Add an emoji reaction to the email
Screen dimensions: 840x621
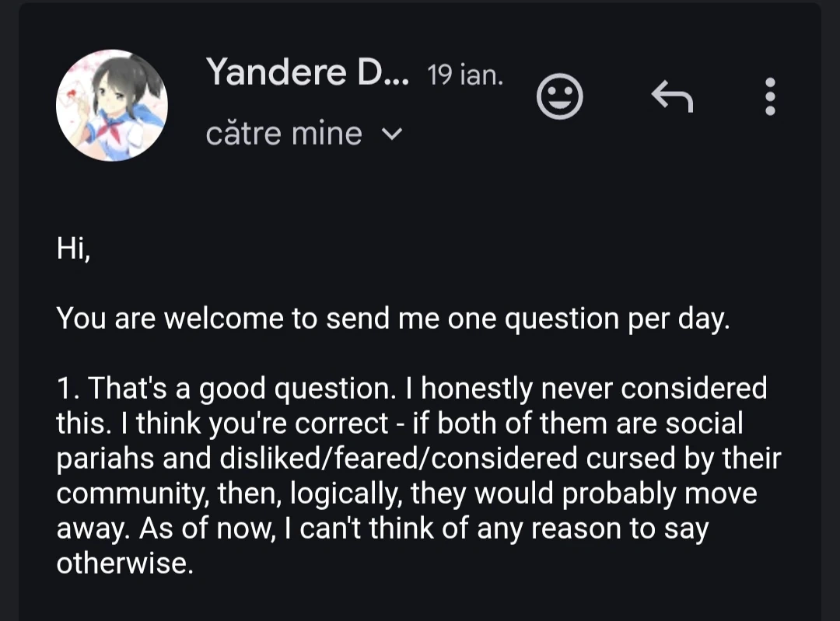560,97
